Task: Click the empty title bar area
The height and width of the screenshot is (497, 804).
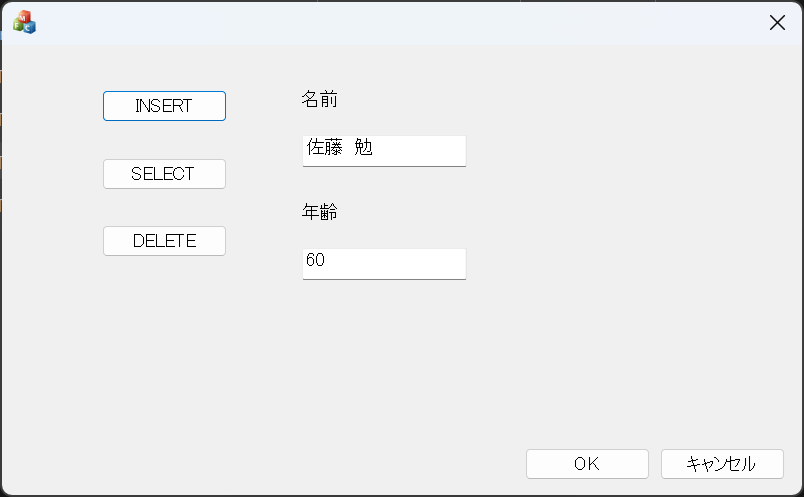Action: [400, 22]
